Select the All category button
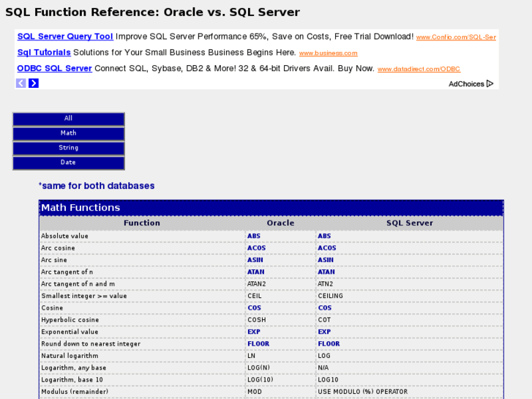 click(69, 119)
